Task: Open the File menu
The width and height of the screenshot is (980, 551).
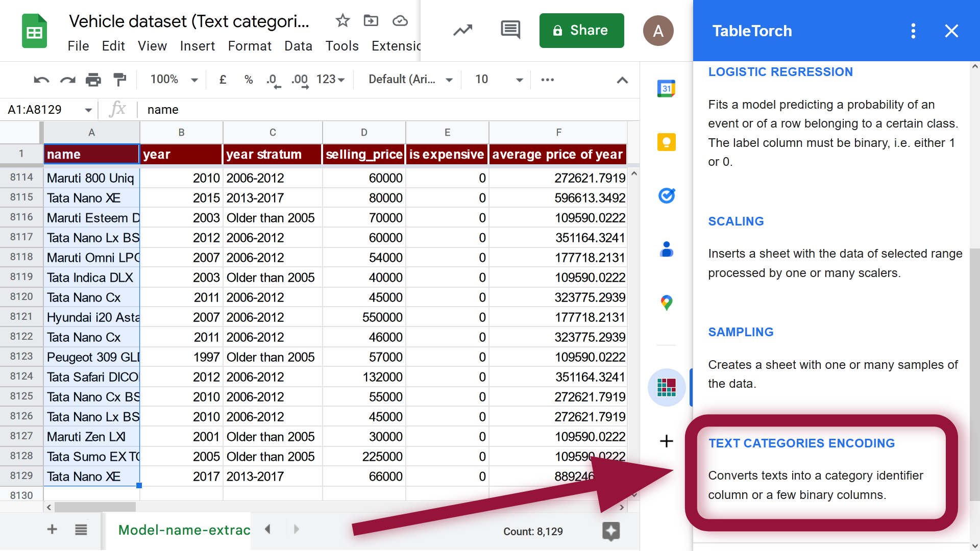Action: coord(79,46)
